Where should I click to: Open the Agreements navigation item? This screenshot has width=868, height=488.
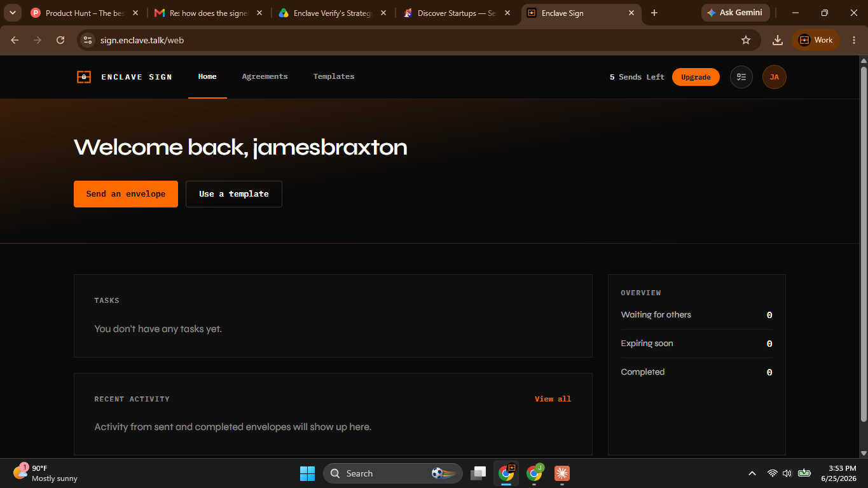pyautogui.click(x=265, y=76)
